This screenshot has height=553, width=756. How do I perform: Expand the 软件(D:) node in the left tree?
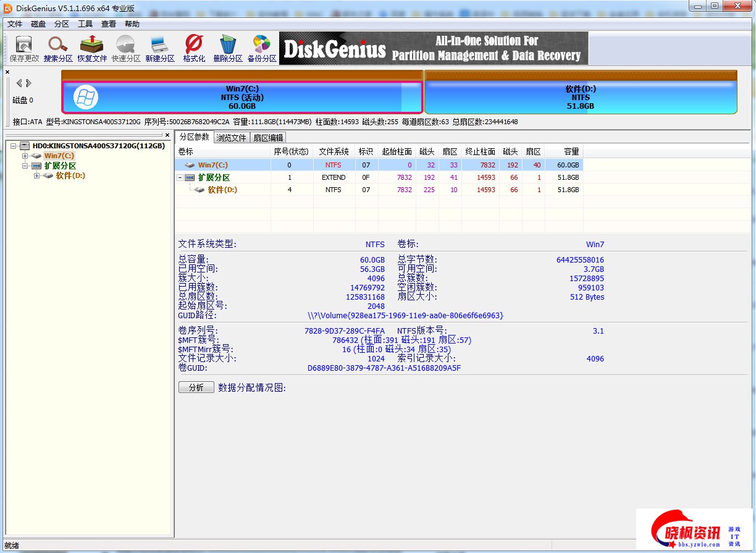tap(36, 176)
